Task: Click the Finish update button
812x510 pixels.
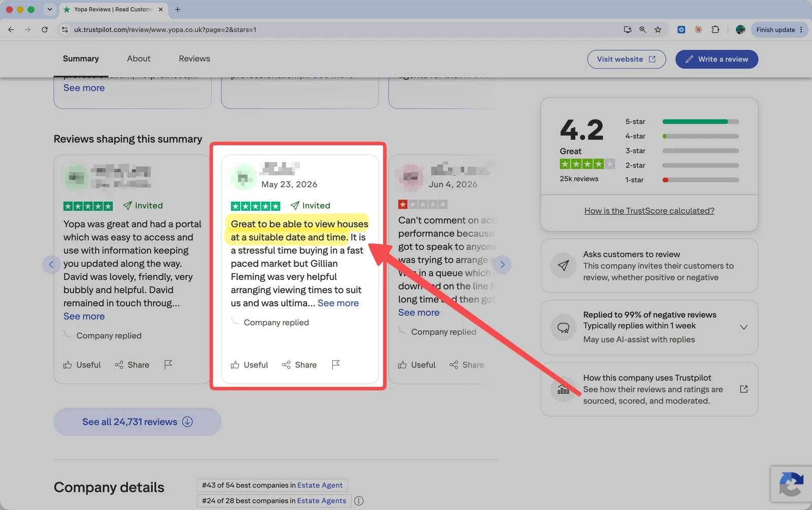Action: pos(779,29)
